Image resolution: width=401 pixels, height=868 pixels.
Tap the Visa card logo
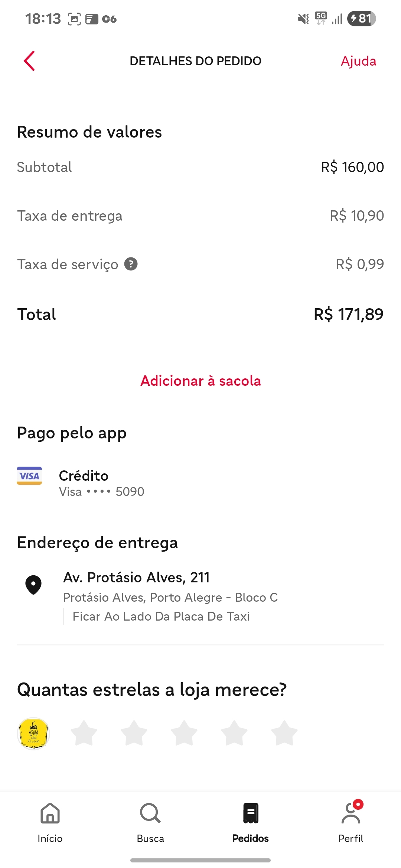pos(29,476)
